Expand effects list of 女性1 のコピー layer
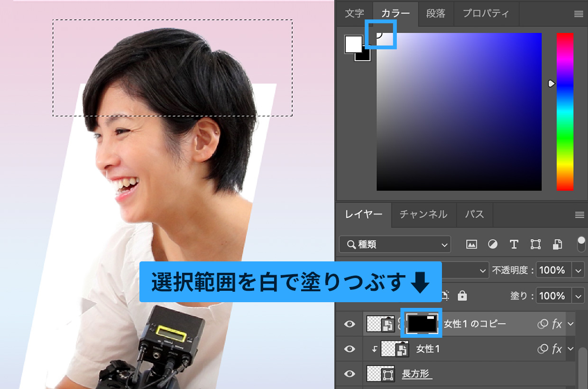Viewport: 588px width, 389px height. coord(570,324)
